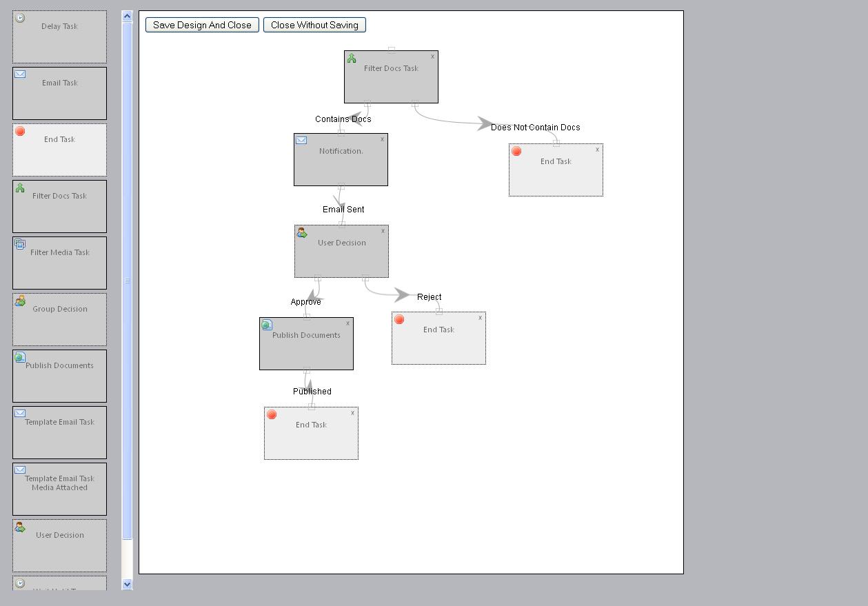Click the 'Contains Docs' connection label
Screen dimensions: 868x606
pos(343,119)
